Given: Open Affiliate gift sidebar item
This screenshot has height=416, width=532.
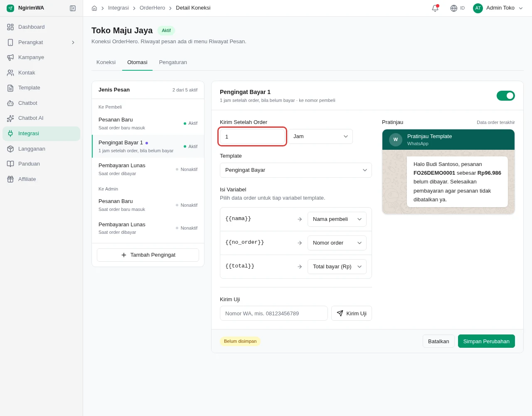Looking at the screenshot, I should coord(41,179).
